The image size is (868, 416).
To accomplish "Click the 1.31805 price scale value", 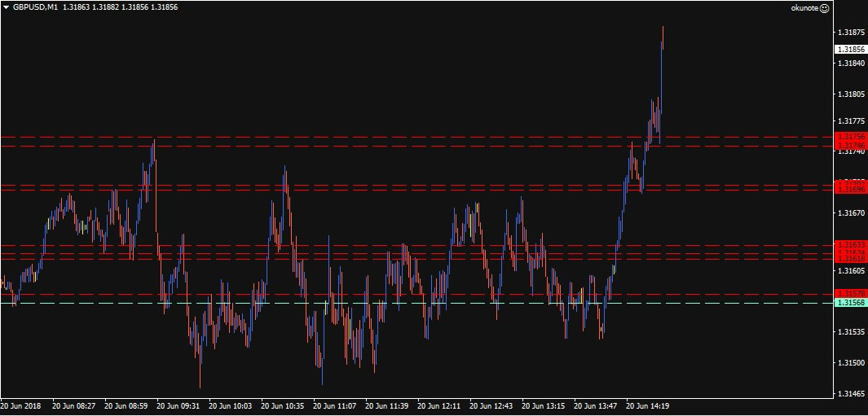I will coord(852,94).
